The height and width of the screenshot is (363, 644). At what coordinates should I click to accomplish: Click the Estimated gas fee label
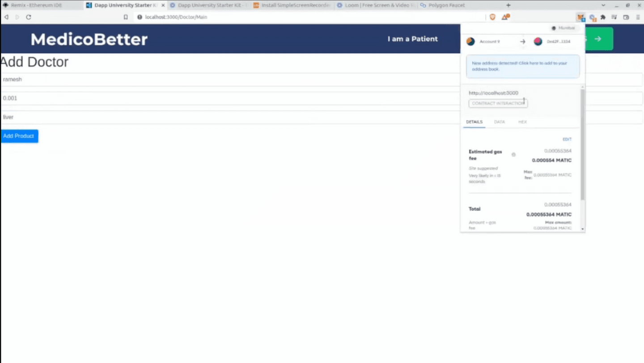point(485,155)
